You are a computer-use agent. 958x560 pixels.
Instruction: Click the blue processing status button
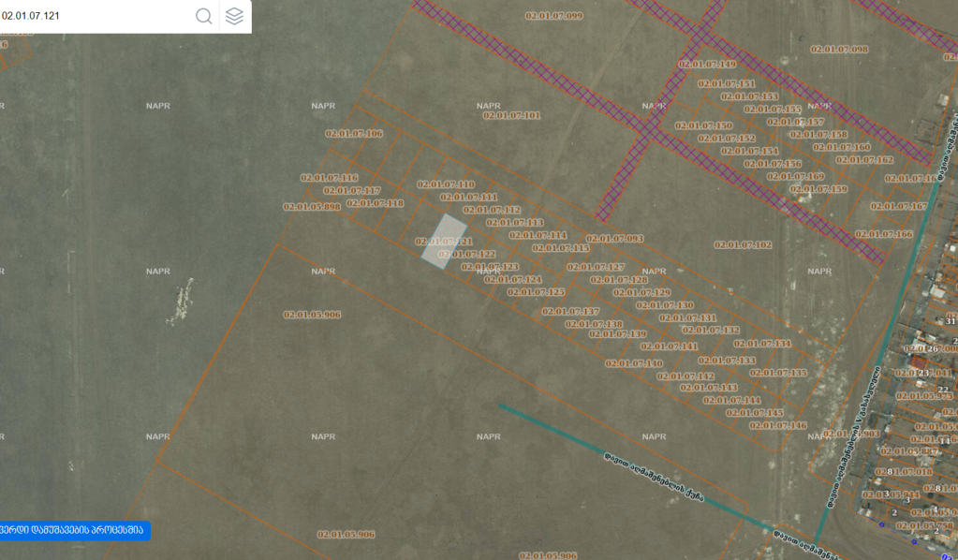(75, 530)
